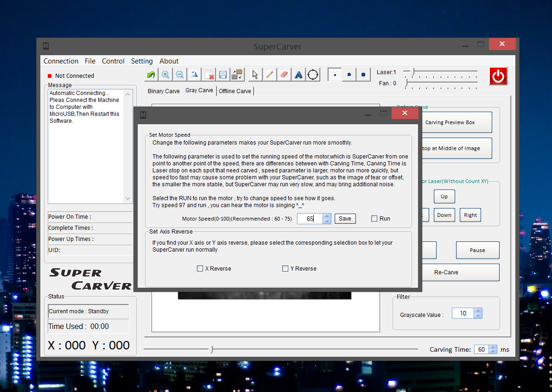Decrease Motor Speed with down spinner arrow
The width and height of the screenshot is (552, 392).
[327, 221]
